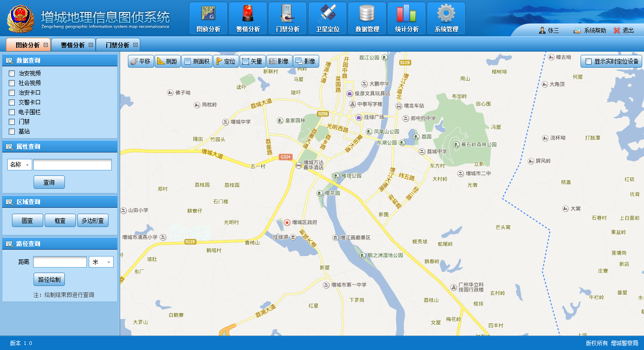Image resolution: width=644 pixels, height=350 pixels.
Task: Enable the 社会视频 checkbox
Action: [x=12, y=83]
